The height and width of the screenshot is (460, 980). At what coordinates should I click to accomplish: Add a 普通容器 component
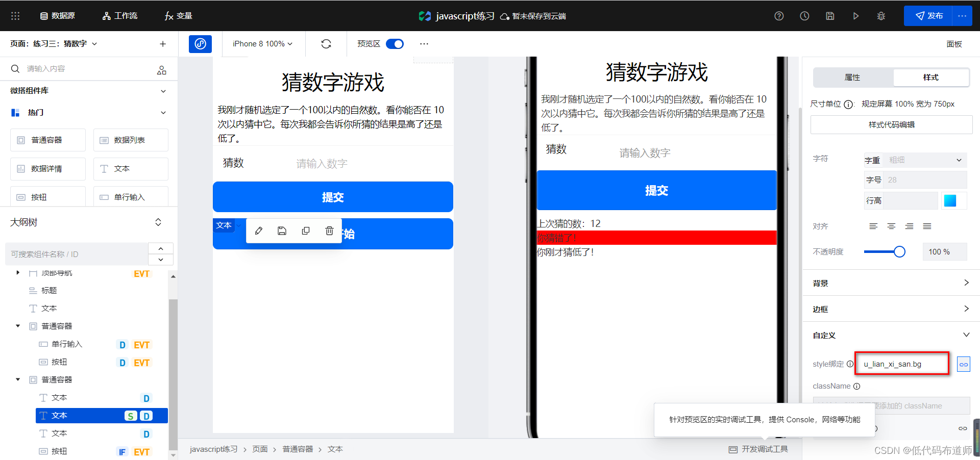click(x=48, y=140)
